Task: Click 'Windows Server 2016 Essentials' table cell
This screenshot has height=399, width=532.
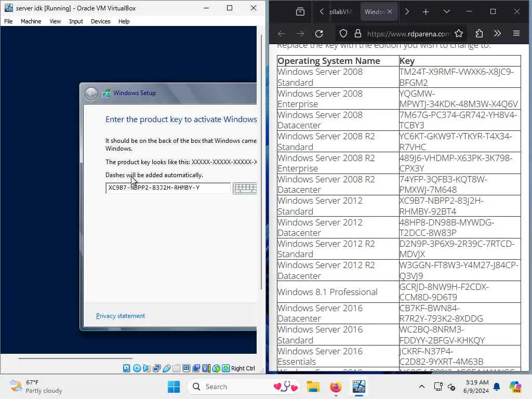Action: pyautogui.click(x=338, y=356)
